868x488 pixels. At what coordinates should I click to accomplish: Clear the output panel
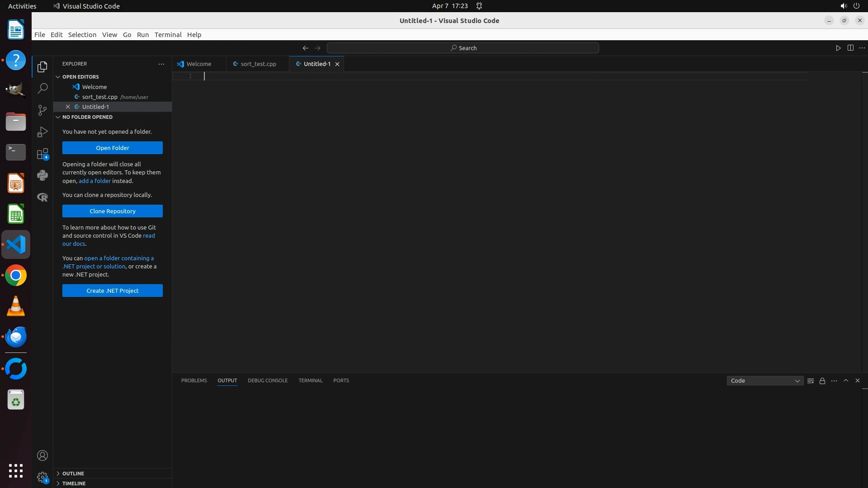tap(811, 381)
